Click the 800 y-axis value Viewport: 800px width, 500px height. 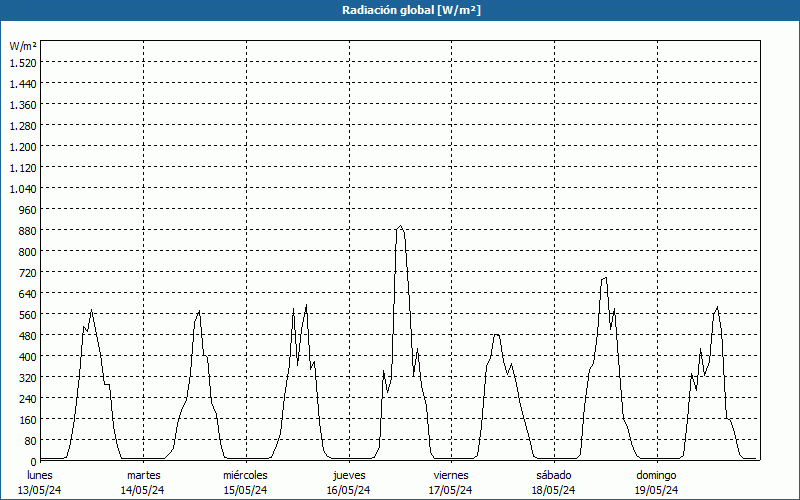28,252
